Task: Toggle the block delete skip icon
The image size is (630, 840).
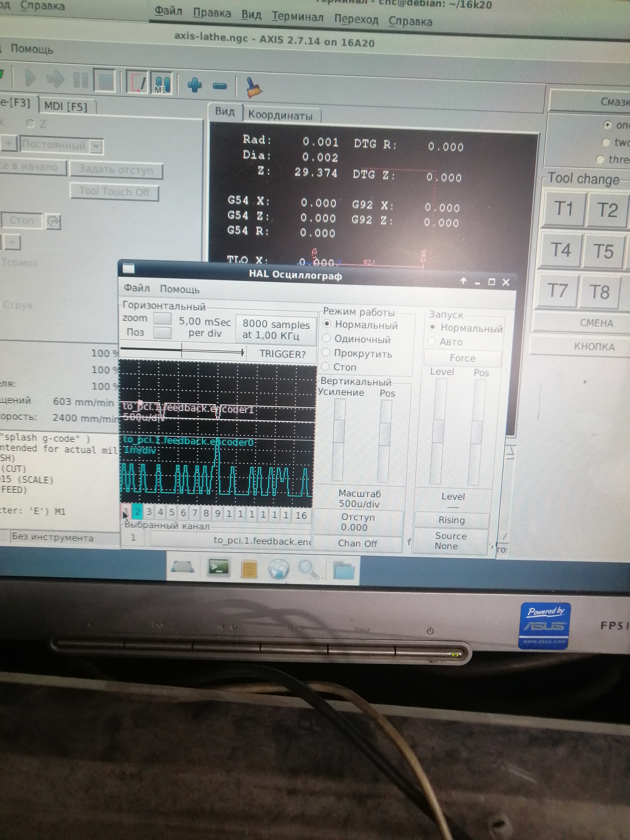Action: tap(137, 82)
